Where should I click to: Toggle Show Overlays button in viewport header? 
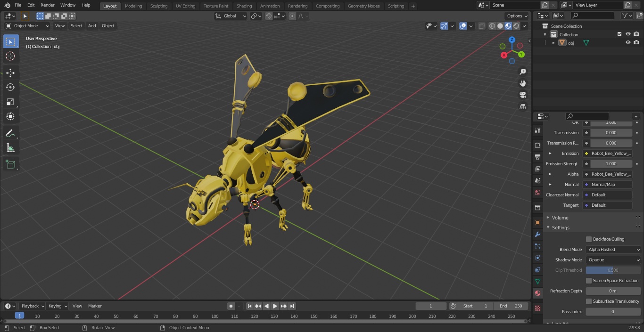pyautogui.click(x=463, y=26)
